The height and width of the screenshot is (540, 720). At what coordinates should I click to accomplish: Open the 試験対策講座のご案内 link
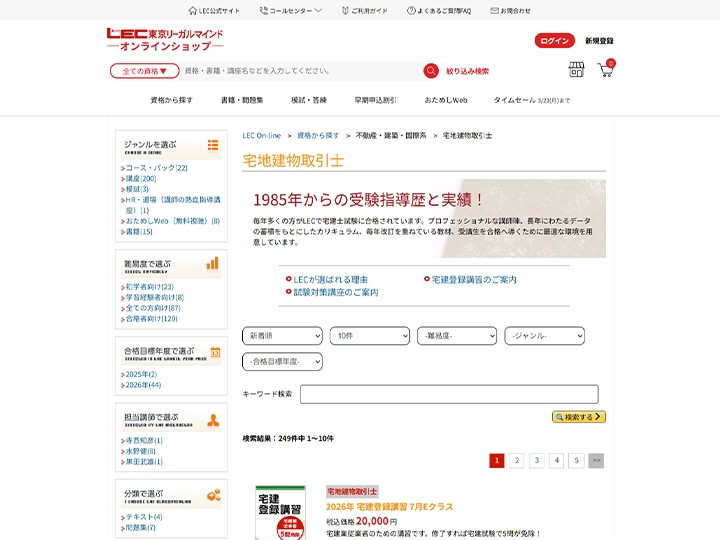[336, 292]
